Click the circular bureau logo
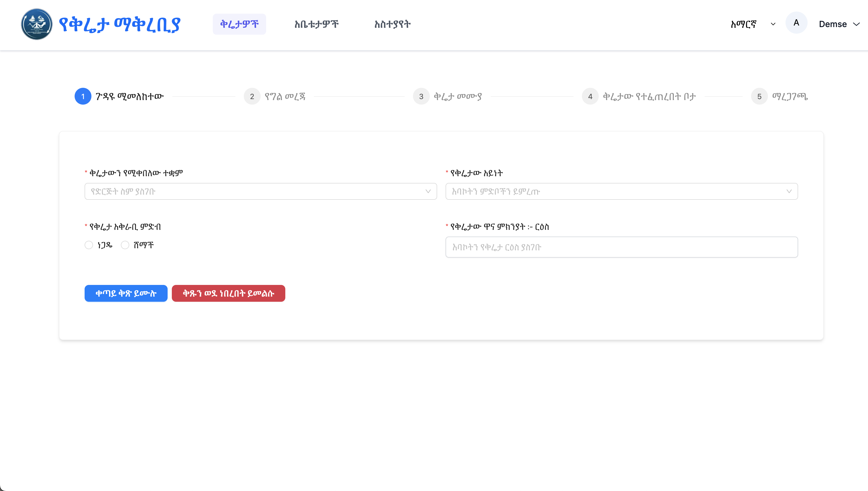The image size is (868, 491). [x=37, y=24]
